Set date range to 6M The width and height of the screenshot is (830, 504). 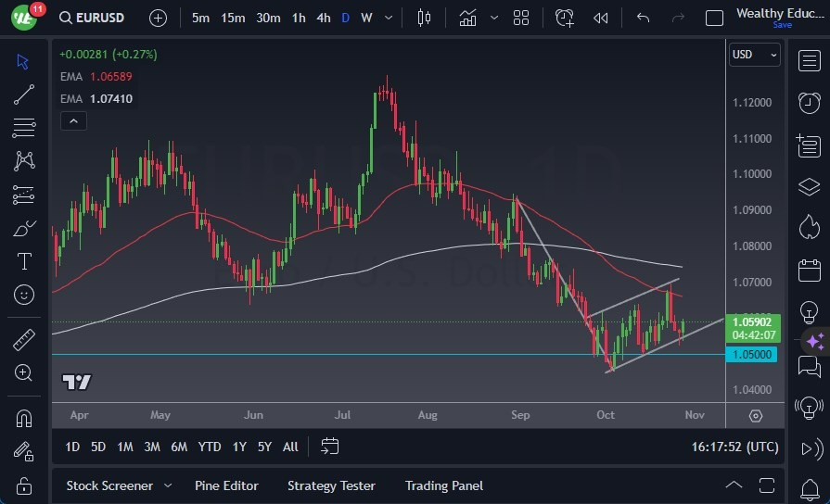click(x=179, y=447)
